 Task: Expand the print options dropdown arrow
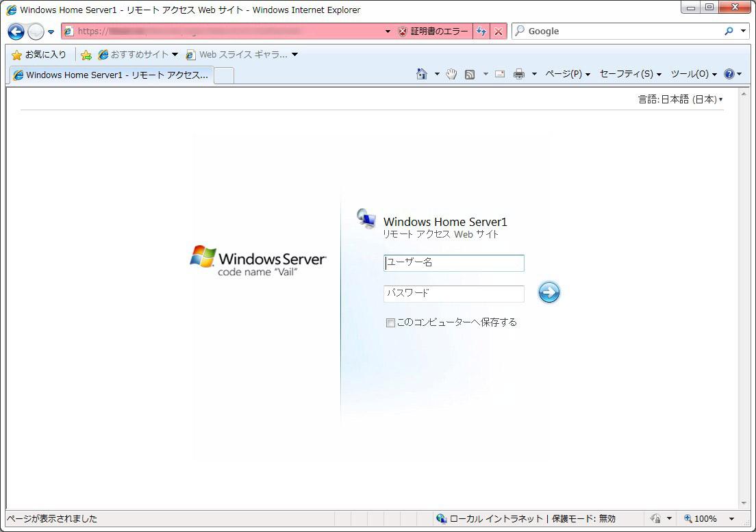pos(534,74)
